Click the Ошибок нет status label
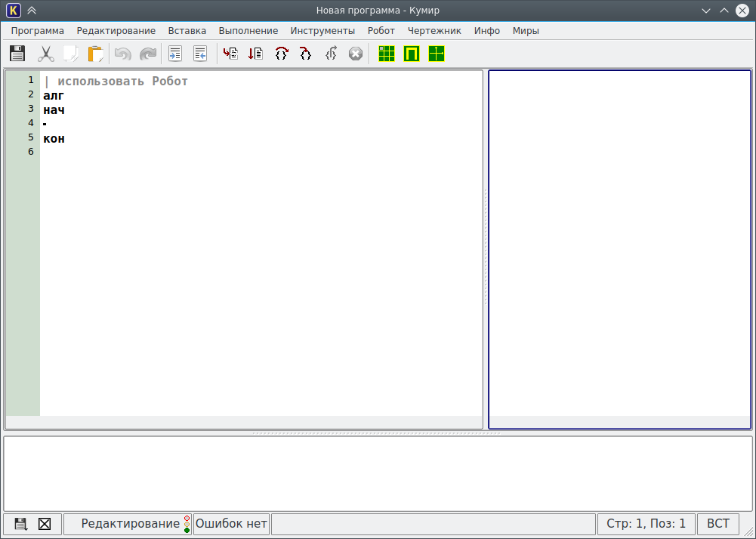The width and height of the screenshot is (756, 539). [231, 524]
